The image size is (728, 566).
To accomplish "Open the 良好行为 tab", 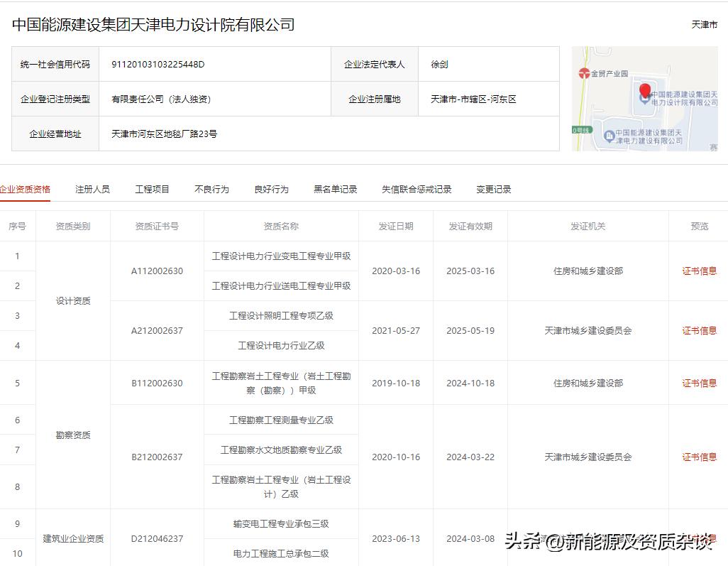I will [270, 188].
